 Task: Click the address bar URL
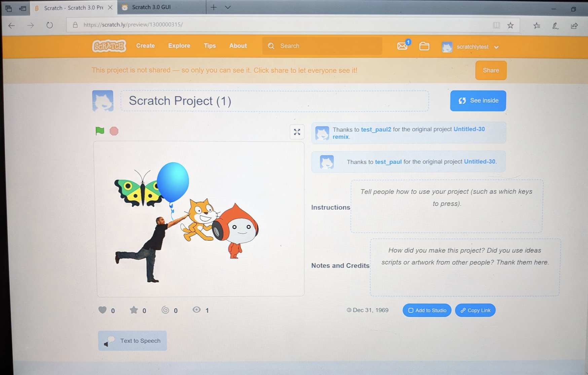pos(133,25)
